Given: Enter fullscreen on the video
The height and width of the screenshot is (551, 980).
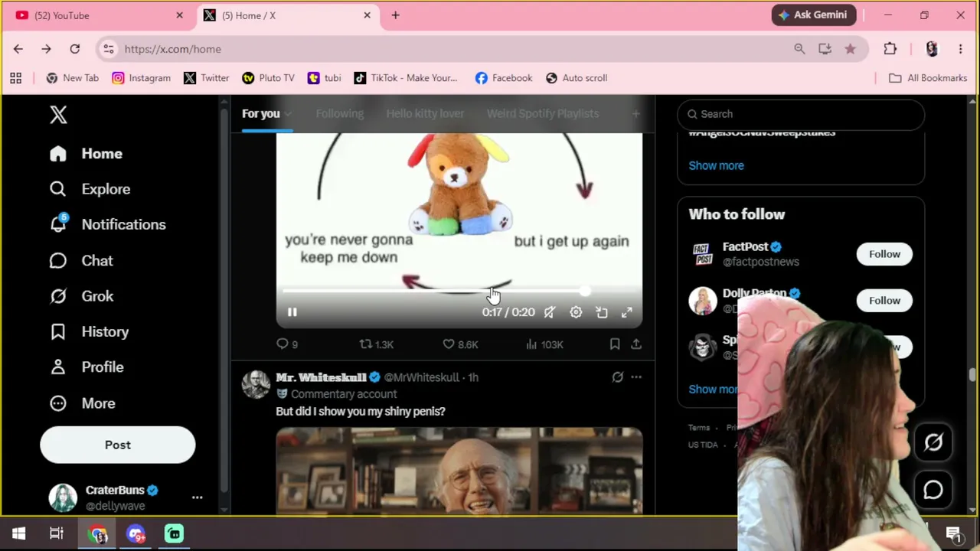Looking at the screenshot, I should point(627,312).
